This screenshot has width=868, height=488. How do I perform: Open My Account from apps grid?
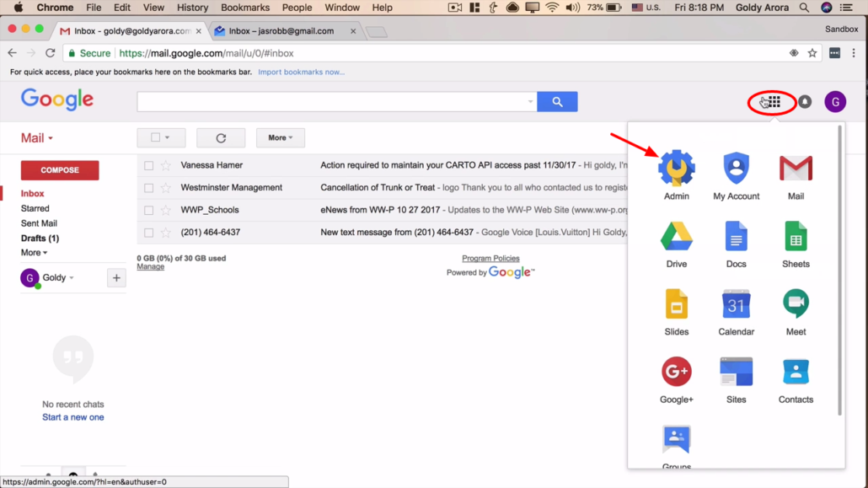coord(736,174)
